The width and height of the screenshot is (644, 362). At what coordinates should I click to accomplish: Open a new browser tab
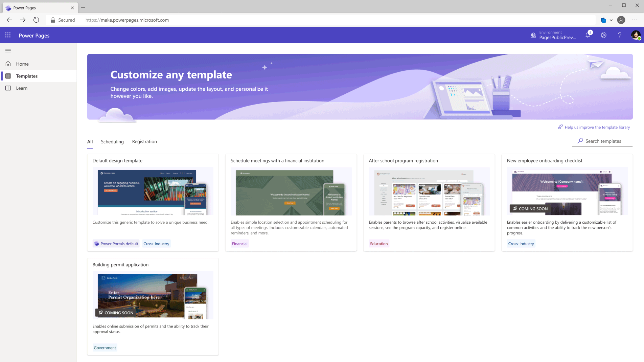pyautogui.click(x=83, y=8)
